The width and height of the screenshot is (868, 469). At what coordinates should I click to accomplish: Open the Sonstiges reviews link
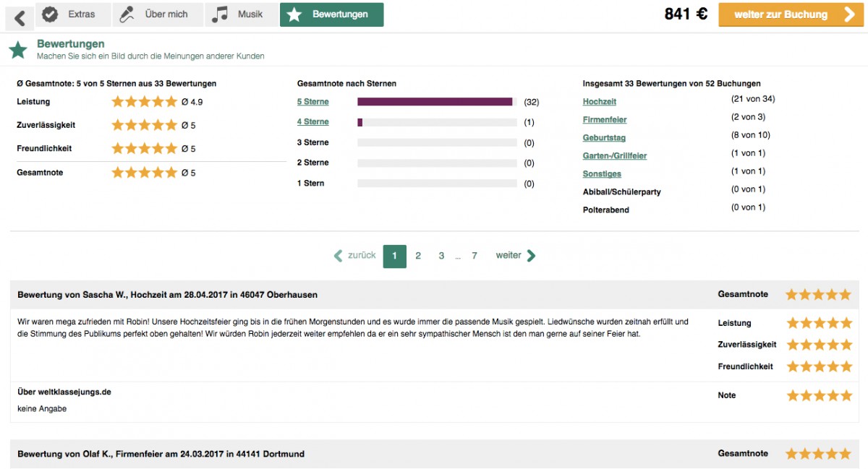point(602,174)
